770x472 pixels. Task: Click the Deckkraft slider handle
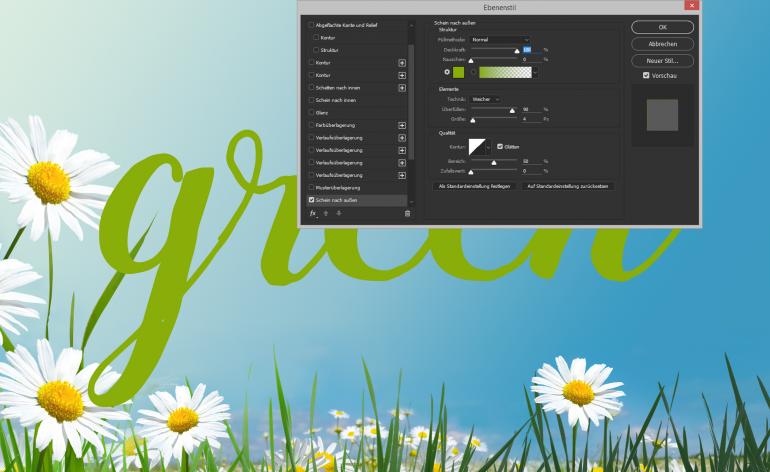pos(517,51)
